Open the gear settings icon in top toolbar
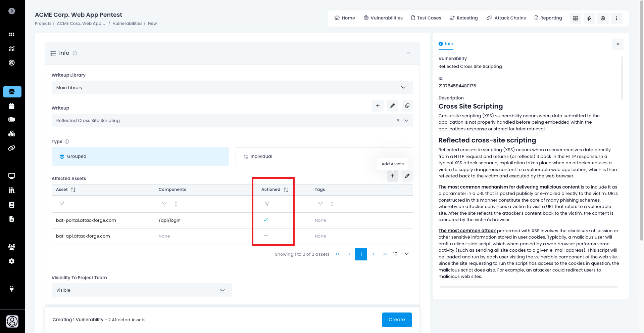644x333 pixels. [x=603, y=18]
